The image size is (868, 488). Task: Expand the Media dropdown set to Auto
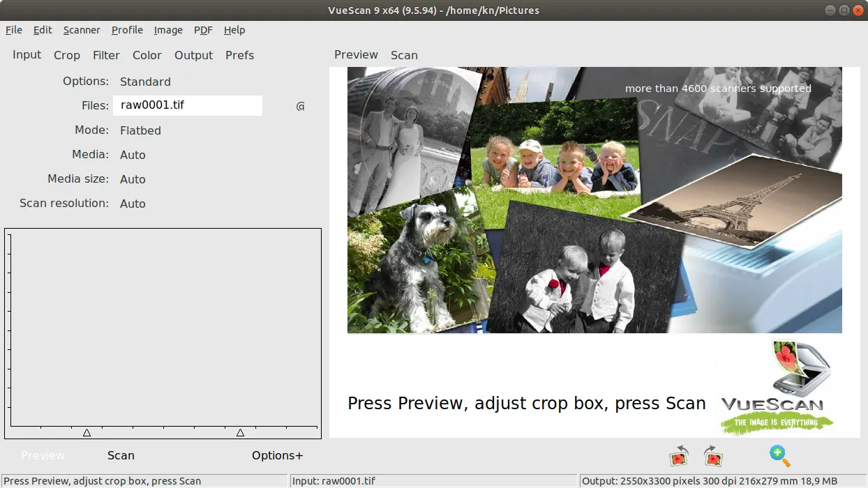133,155
